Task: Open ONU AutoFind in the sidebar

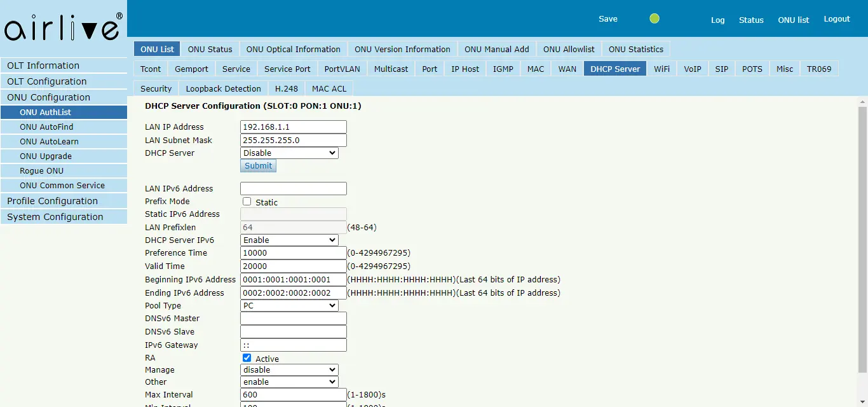Action: [x=64, y=127]
